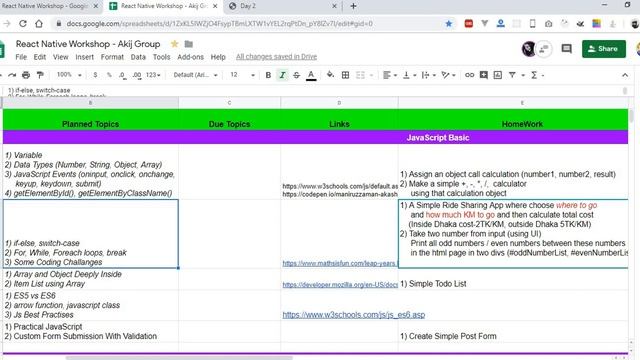Open the w3schools js_es6.asp link
Image resolution: width=640 pixels, height=360 pixels.
pyautogui.click(x=353, y=315)
